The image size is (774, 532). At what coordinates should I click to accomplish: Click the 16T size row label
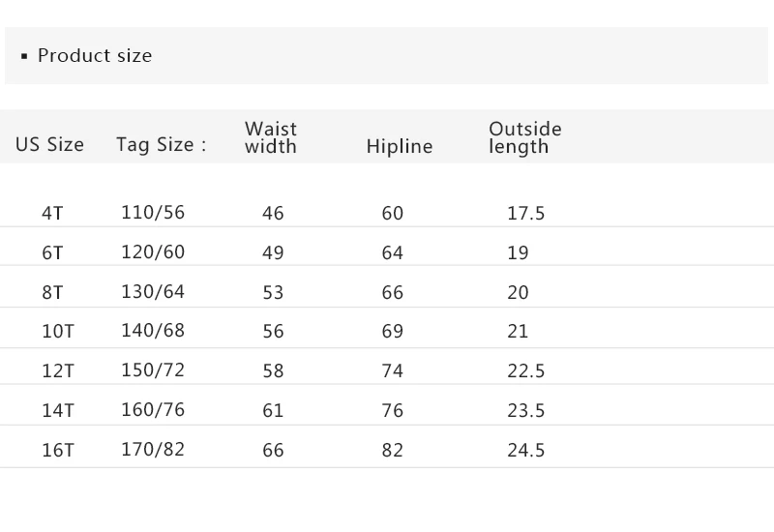58,451
